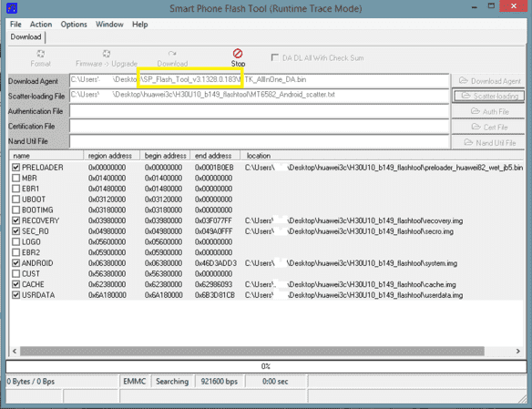This screenshot has height=409, width=532.
Task: Check the BOOTIMG partition checkbox
Action: tap(15, 210)
